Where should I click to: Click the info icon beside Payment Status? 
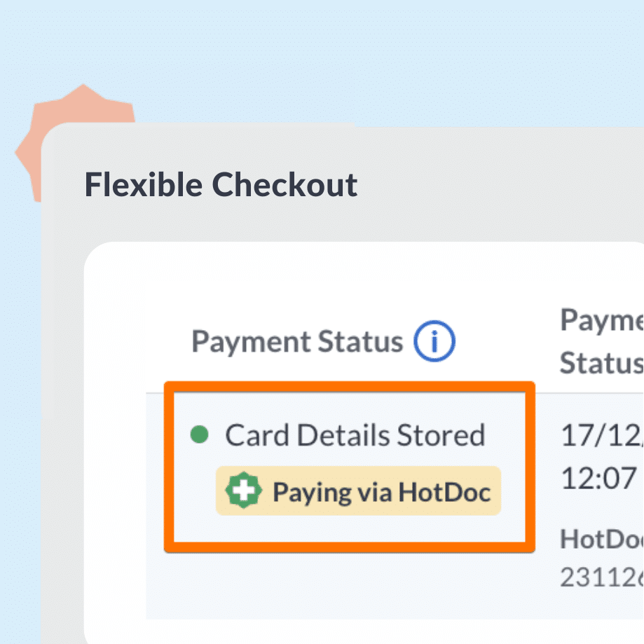[434, 342]
